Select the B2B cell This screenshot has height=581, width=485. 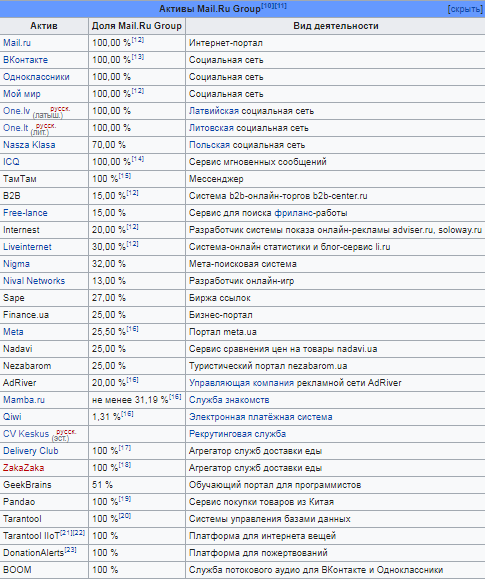coord(44,196)
